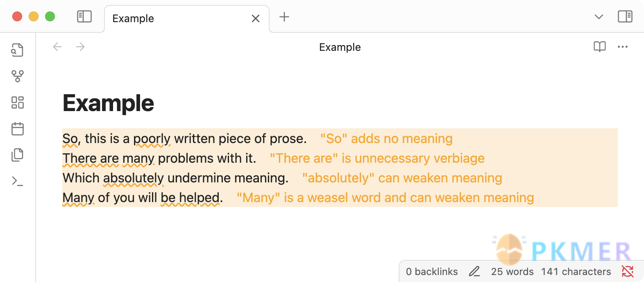Screen dimensions: 644x282
Task: Open the canvas icon in the ribbon
Action: (17, 102)
